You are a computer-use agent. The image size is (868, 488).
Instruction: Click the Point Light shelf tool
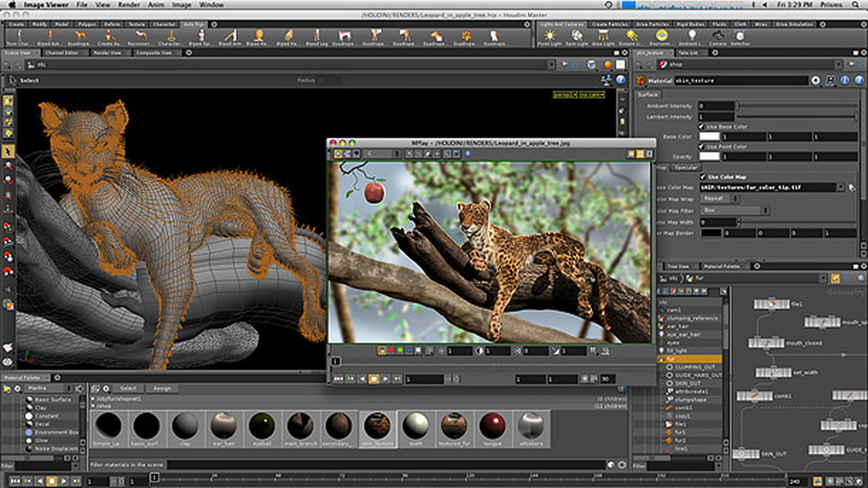[x=549, y=37]
